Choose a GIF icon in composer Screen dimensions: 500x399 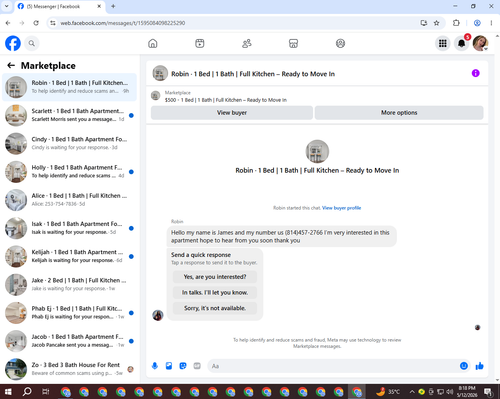[x=197, y=366]
